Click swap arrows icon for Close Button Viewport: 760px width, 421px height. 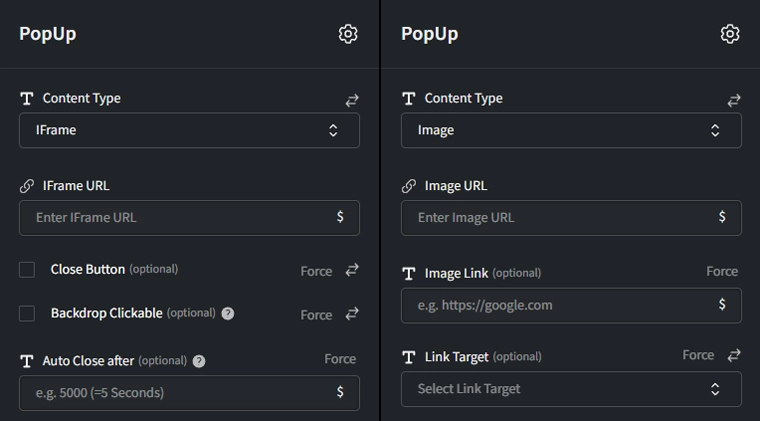(x=352, y=270)
